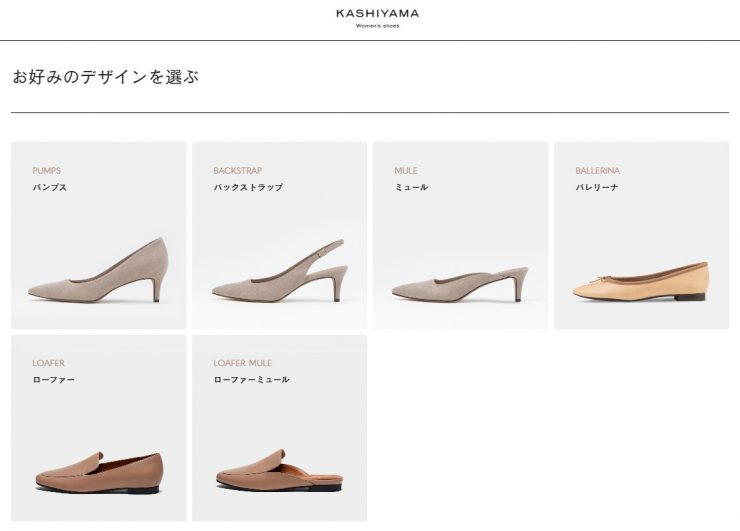Viewport: 740px width, 531px height.
Task: Choose the backstrap heel shoe image
Action: pos(279,272)
